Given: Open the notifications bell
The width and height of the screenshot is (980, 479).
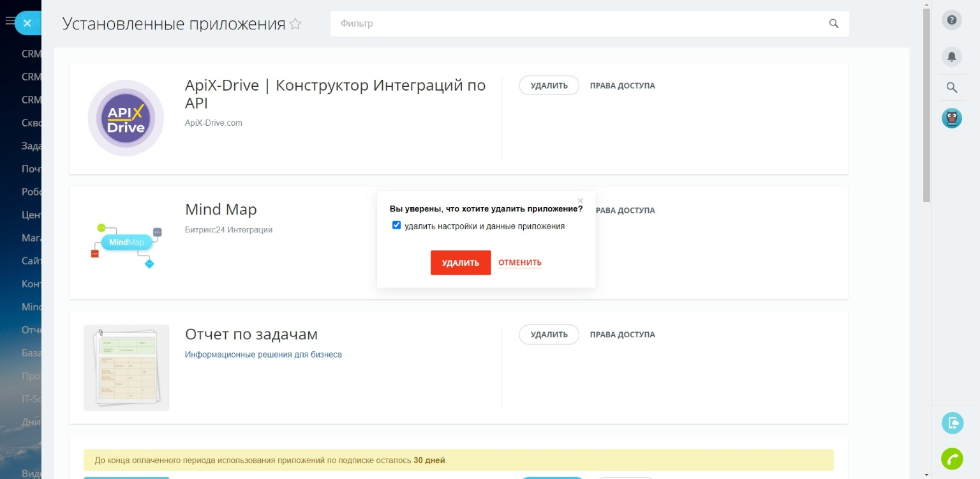Looking at the screenshot, I should (951, 57).
